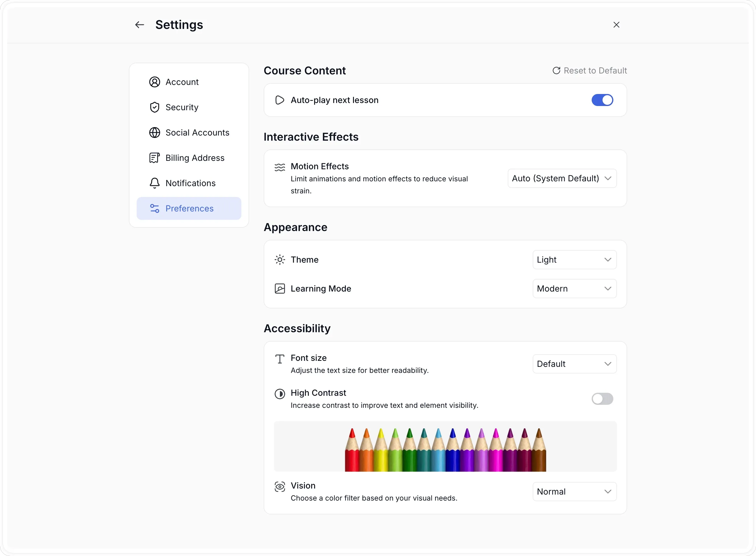This screenshot has height=556, width=756.
Task: Click 'Choose a color filter' description
Action: (374, 498)
